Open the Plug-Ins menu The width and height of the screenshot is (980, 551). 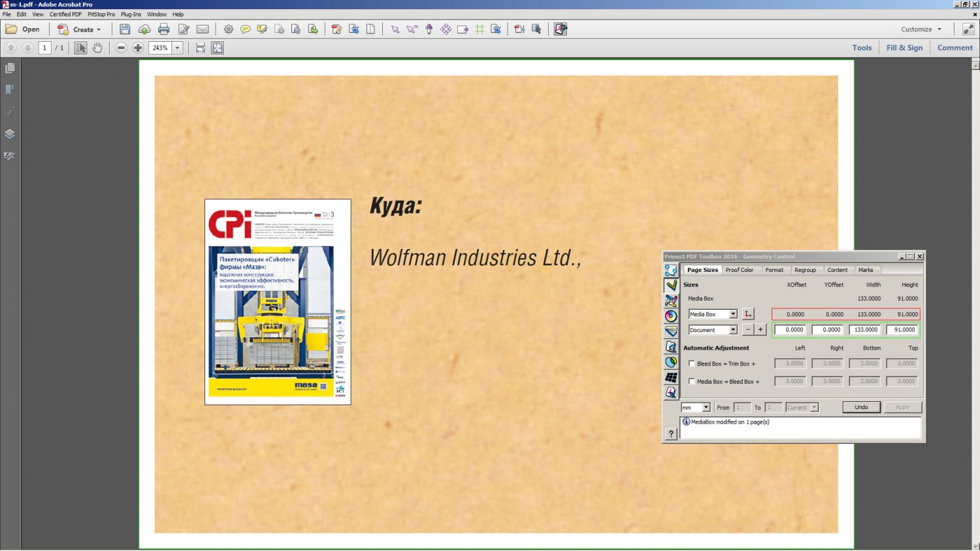pyautogui.click(x=131, y=14)
